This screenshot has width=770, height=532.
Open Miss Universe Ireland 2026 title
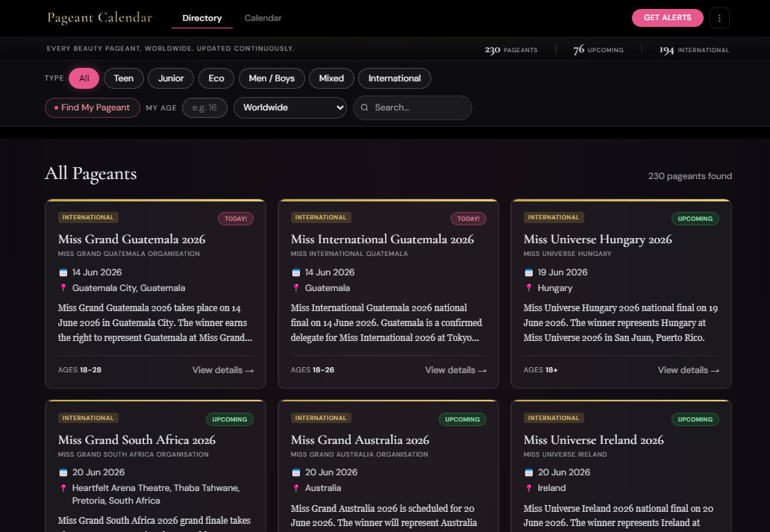coord(593,440)
